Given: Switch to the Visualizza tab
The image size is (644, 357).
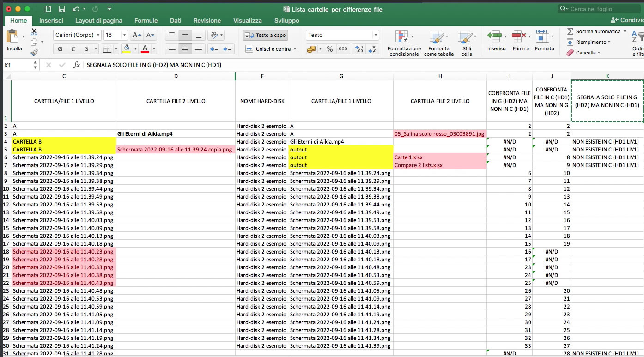Looking at the screenshot, I should (x=248, y=20).
